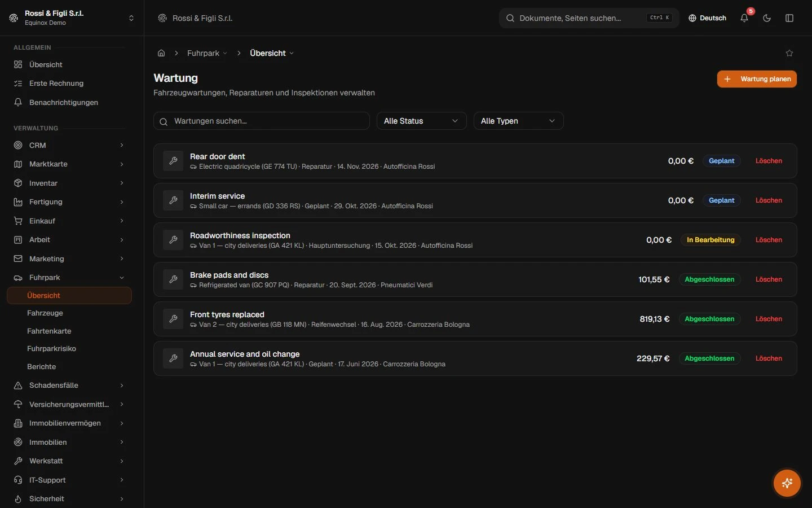Viewport: 812px width, 508px height.
Task: Open the Front tyres replaced entry title
Action: click(227, 314)
